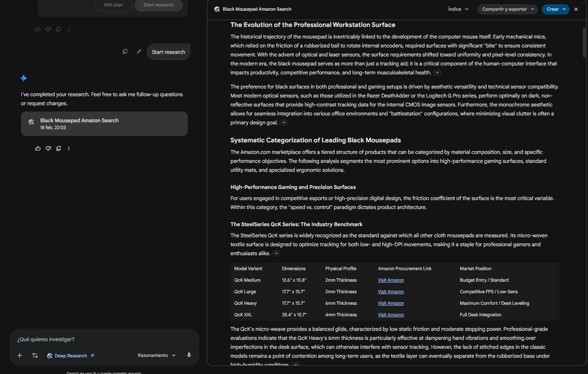Open Visit Amazon link for QcK Medium
The width and height of the screenshot is (588, 374).
click(x=391, y=280)
